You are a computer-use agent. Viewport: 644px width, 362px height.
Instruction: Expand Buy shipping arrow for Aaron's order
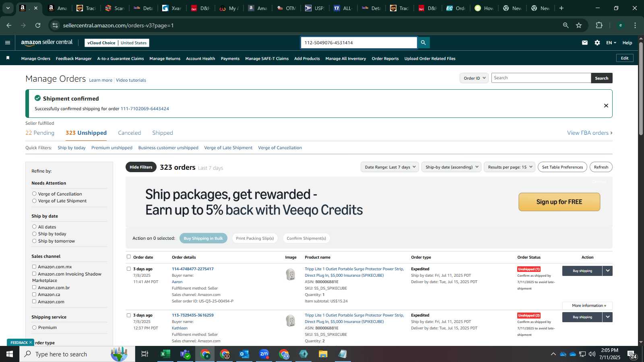coord(608,271)
